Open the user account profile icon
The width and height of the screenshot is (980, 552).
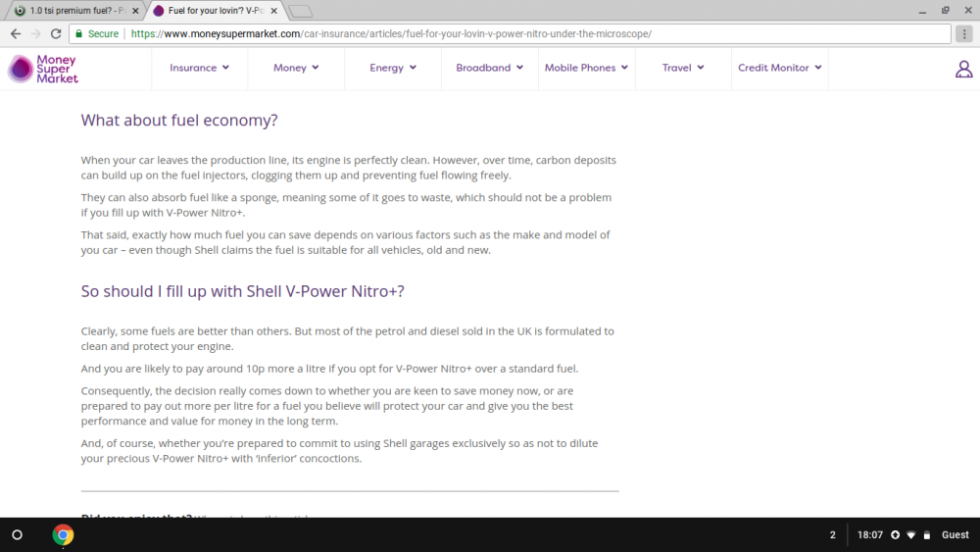(963, 69)
